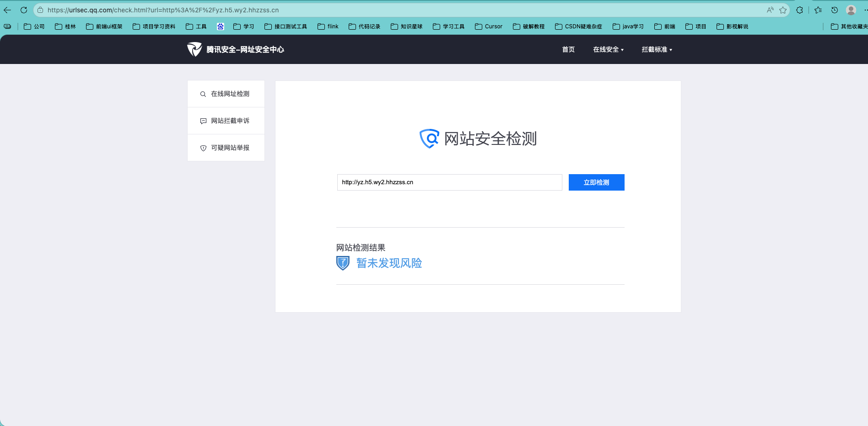Click the shield icon beside 可疑网站举报
Image resolution: width=868 pixels, height=426 pixels.
(203, 148)
